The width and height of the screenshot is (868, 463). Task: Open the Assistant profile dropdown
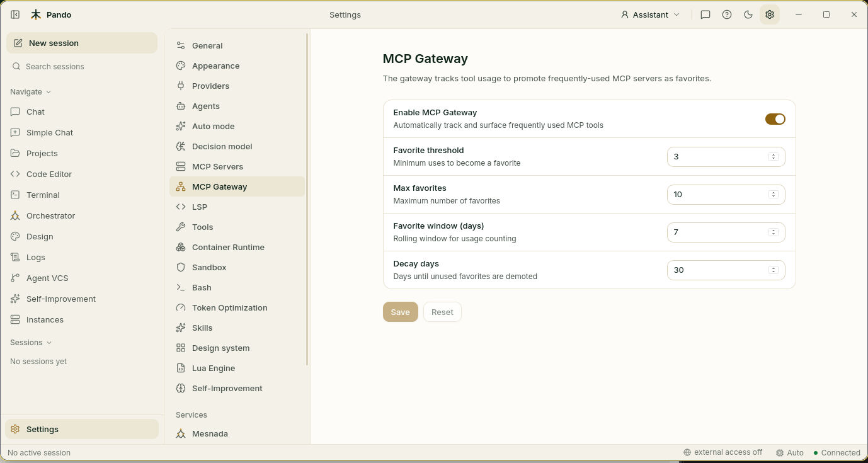pyautogui.click(x=651, y=14)
